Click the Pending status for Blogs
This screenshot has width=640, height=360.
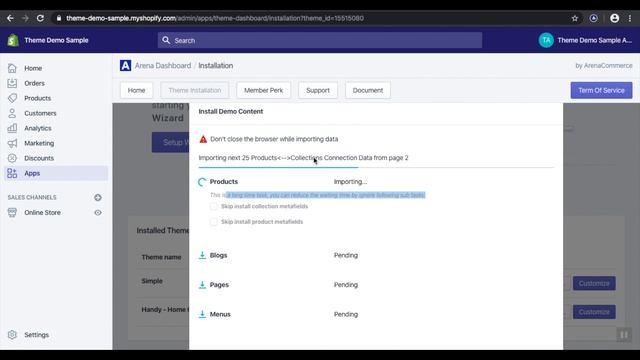(346, 255)
